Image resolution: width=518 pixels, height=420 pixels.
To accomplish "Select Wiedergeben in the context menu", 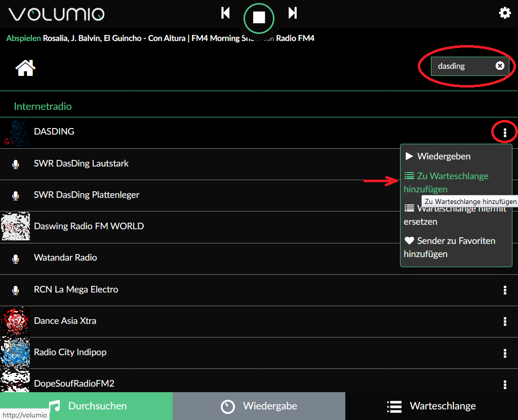I will pyautogui.click(x=444, y=156).
